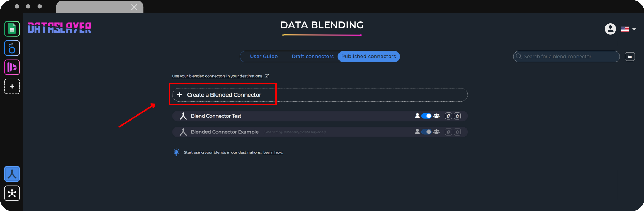Enable the toggle on Blended Connector Example
644x211 pixels.
426,132
